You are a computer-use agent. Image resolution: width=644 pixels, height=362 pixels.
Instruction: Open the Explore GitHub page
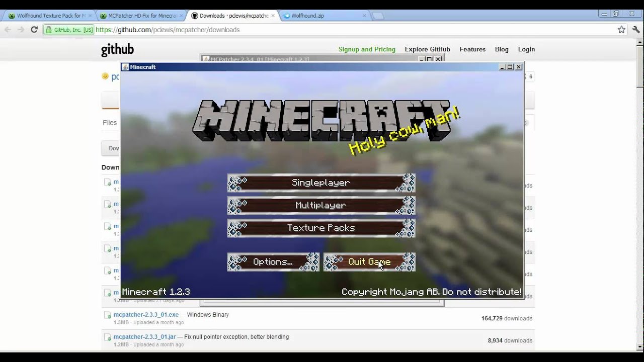pos(428,49)
